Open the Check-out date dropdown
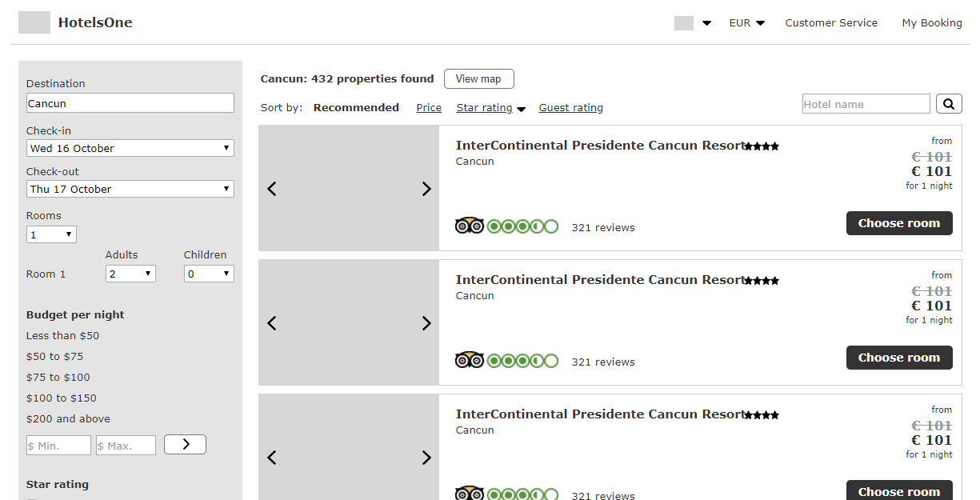 (130, 189)
